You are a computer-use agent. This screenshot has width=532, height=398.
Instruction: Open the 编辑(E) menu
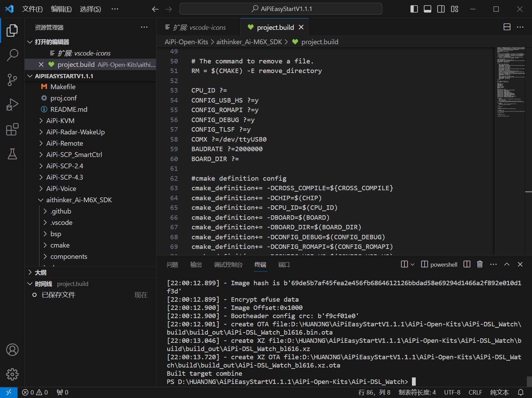tap(61, 9)
